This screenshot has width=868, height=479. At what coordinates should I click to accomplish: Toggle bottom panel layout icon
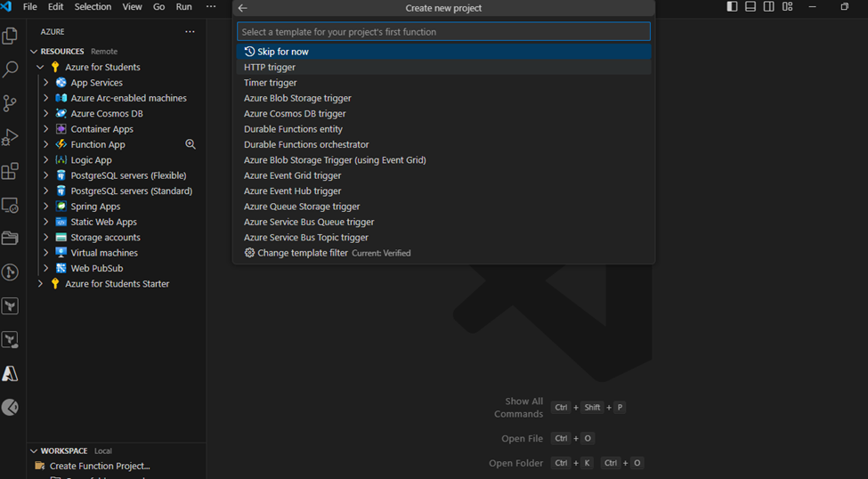750,6
